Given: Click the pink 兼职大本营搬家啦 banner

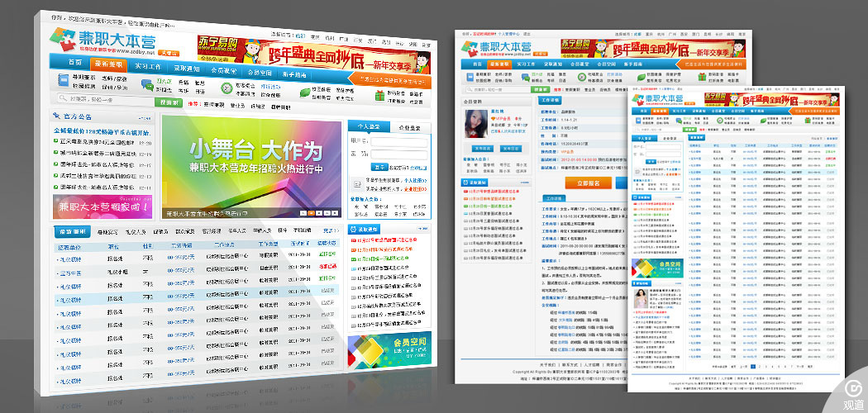Looking at the screenshot, I should (103, 206).
